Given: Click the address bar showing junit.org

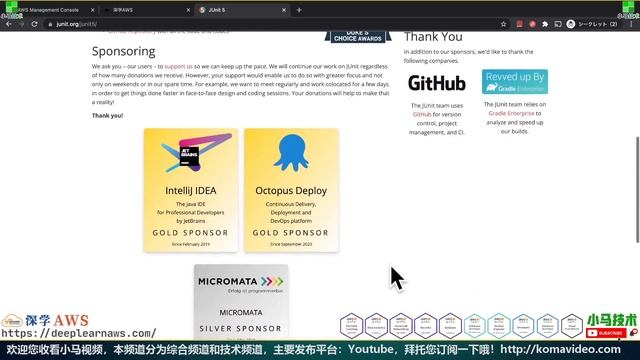Looking at the screenshot, I should point(269,24).
